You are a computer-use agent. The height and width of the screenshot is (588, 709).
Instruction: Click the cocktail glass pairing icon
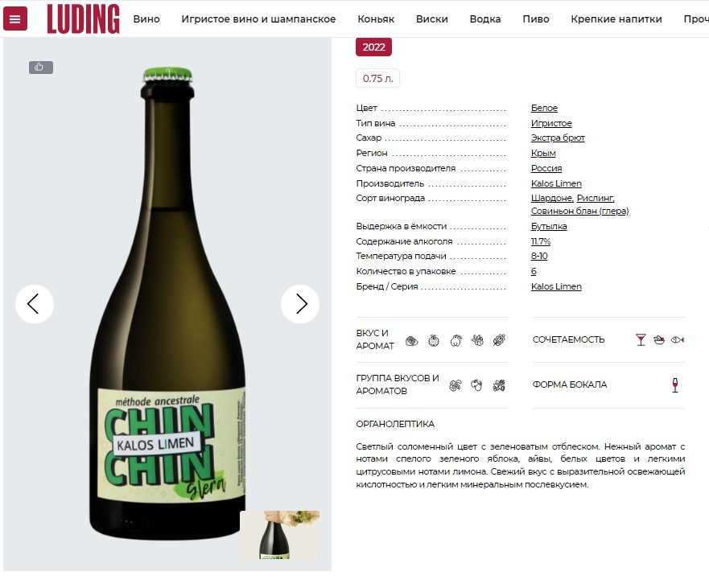click(641, 340)
